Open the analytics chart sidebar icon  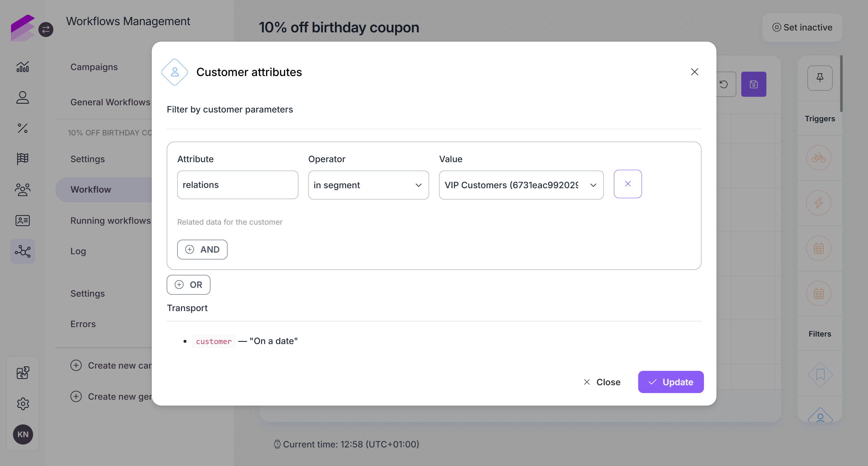[x=23, y=67]
